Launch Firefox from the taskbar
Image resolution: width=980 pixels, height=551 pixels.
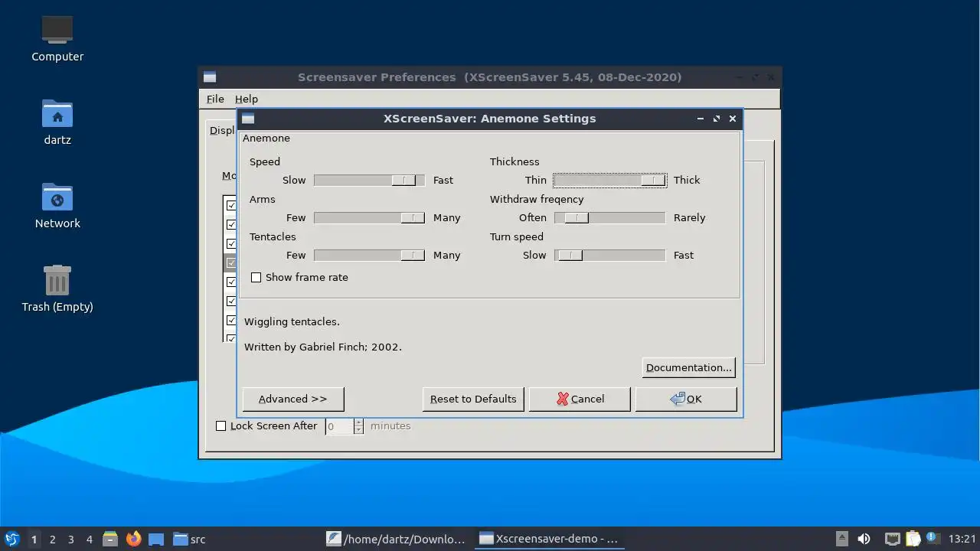[133, 539]
